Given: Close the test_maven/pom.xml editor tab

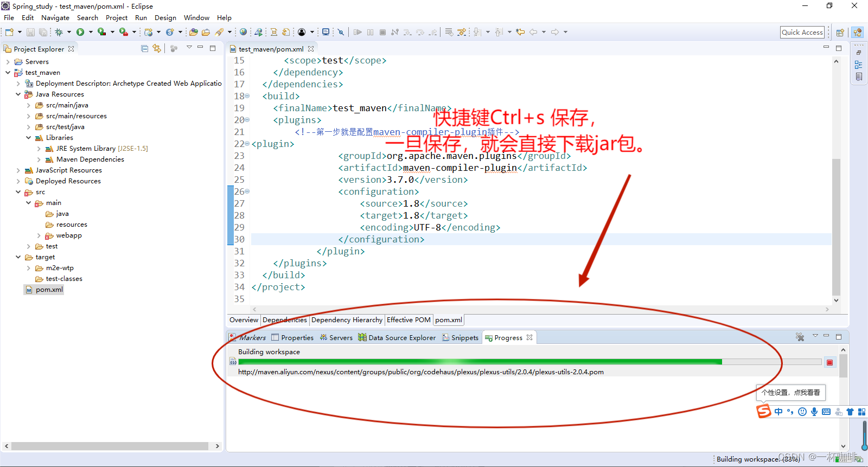Looking at the screenshot, I should pos(311,49).
